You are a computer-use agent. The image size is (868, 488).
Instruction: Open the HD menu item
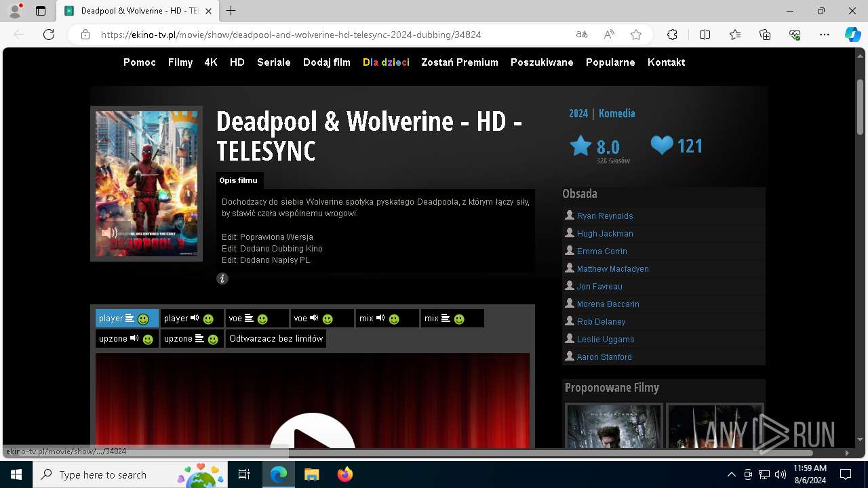237,62
